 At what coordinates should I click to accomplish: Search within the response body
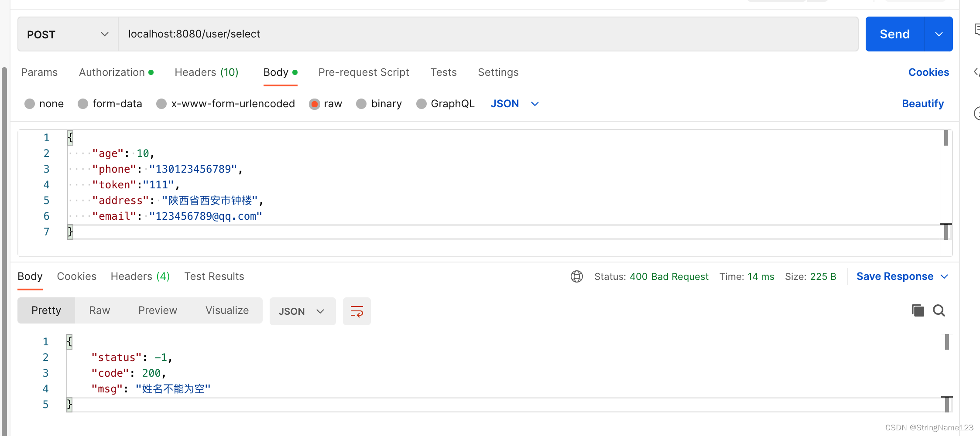coord(939,310)
